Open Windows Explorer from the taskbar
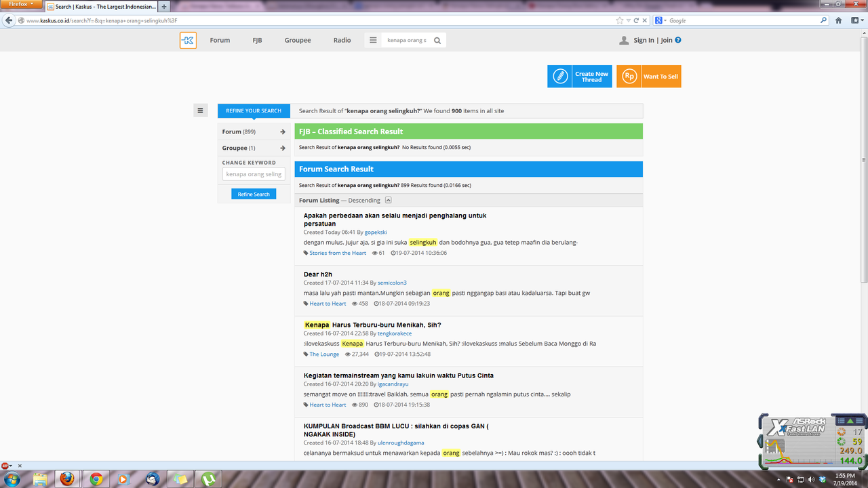Screen dimensions: 868x488 click(40, 479)
